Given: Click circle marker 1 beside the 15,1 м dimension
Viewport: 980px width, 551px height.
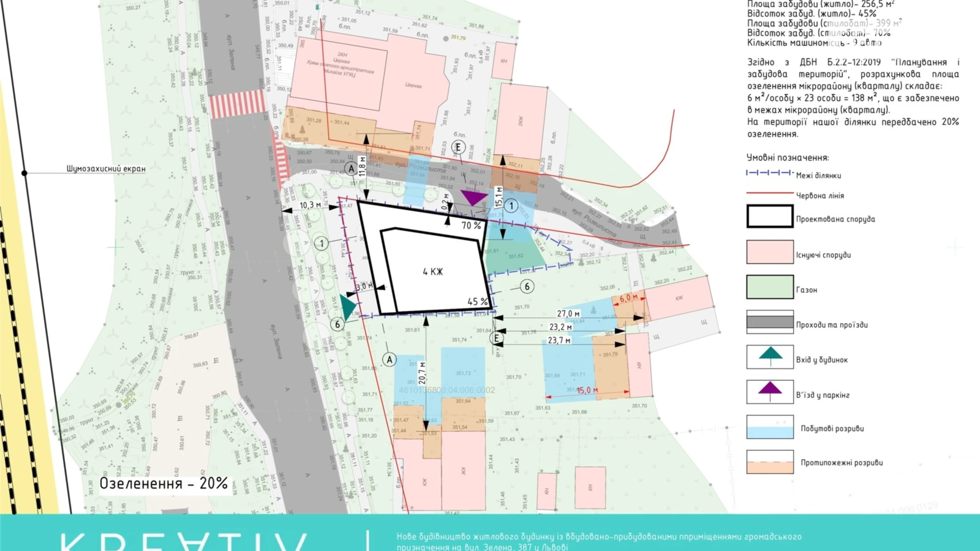Looking at the screenshot, I should tap(511, 206).
